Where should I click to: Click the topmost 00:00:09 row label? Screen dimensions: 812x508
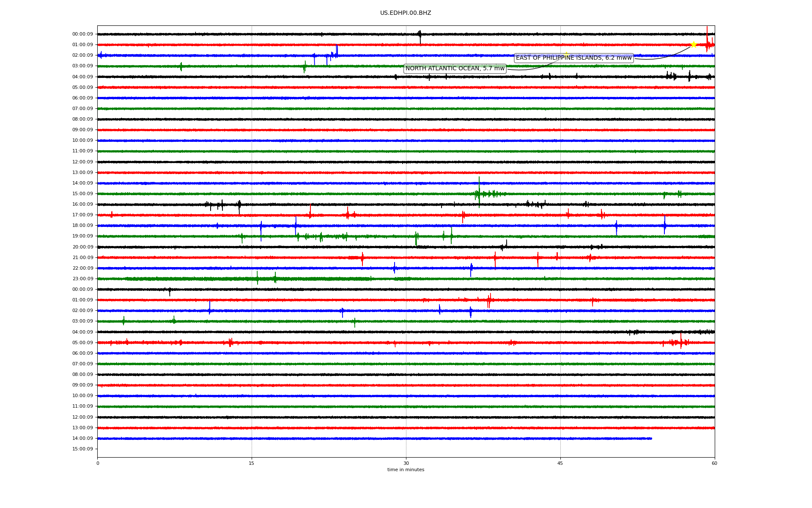click(82, 34)
